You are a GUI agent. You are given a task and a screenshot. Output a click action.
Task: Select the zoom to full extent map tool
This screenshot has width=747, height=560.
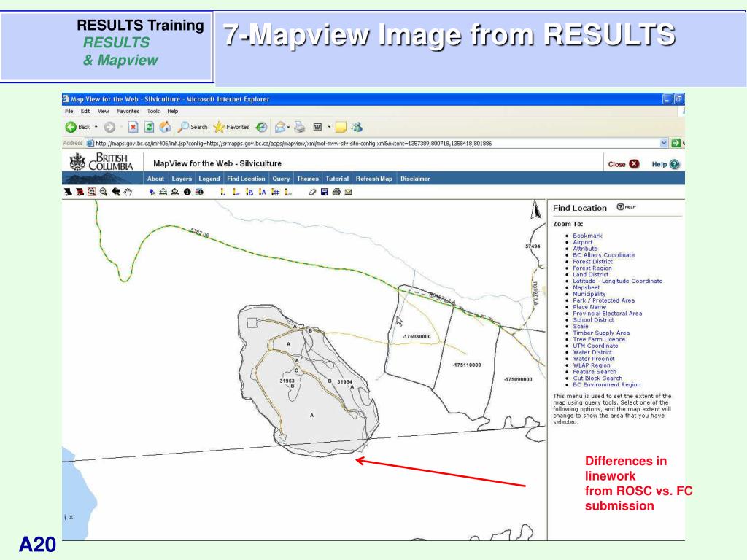[x=68, y=192]
